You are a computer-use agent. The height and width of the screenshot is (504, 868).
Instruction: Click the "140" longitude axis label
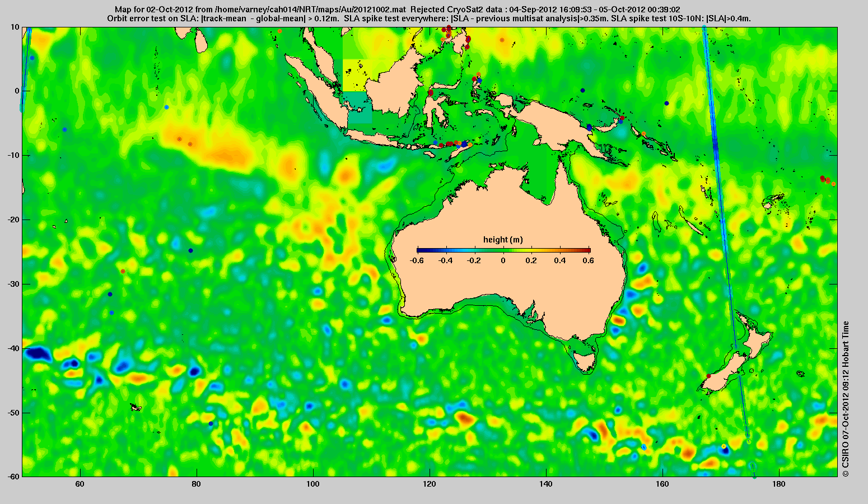[546, 484]
